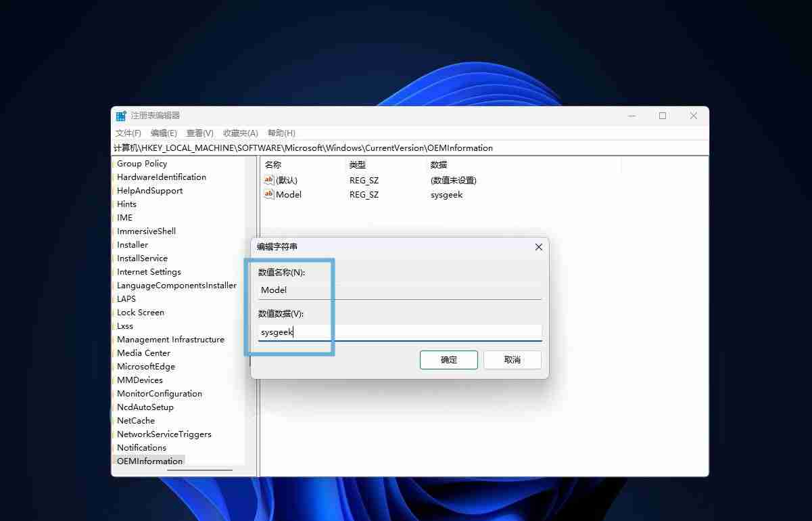
Task: Cancel the dialog with the 取消 button
Action: 512,359
